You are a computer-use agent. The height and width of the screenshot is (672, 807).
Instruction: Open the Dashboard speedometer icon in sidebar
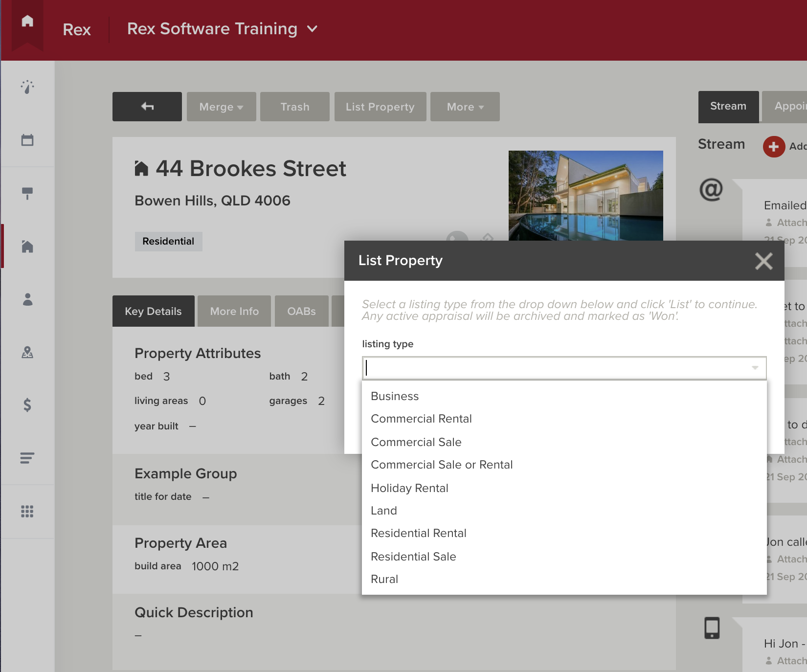27,87
